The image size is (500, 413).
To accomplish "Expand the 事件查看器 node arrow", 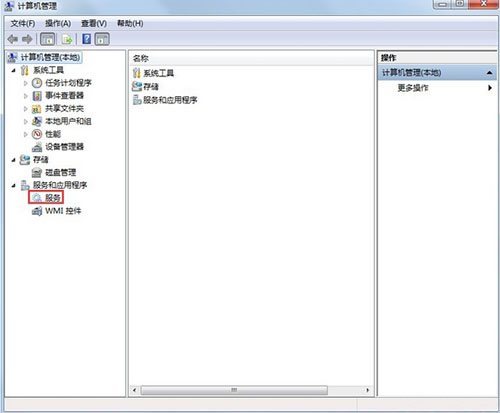I will click(26, 96).
